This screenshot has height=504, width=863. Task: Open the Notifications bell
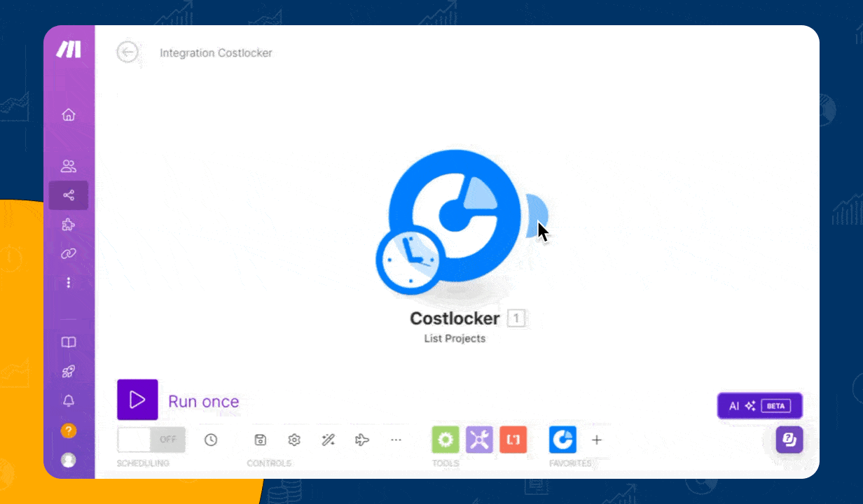(x=69, y=401)
